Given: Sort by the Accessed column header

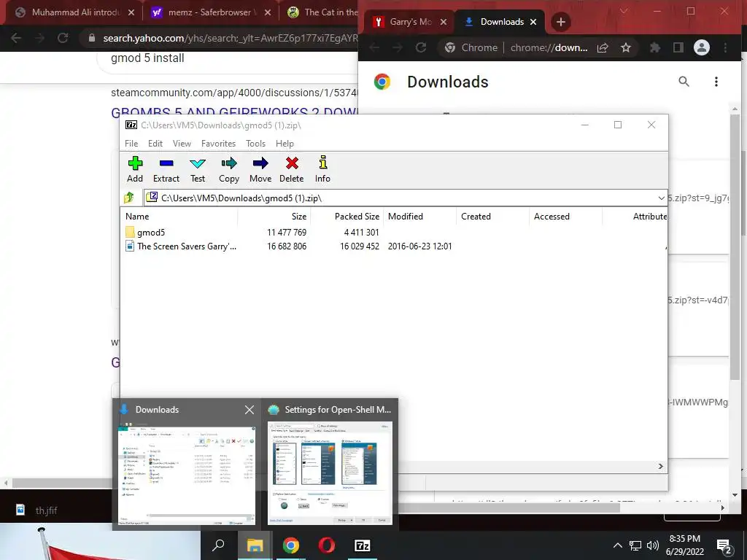Looking at the screenshot, I should [566, 216].
